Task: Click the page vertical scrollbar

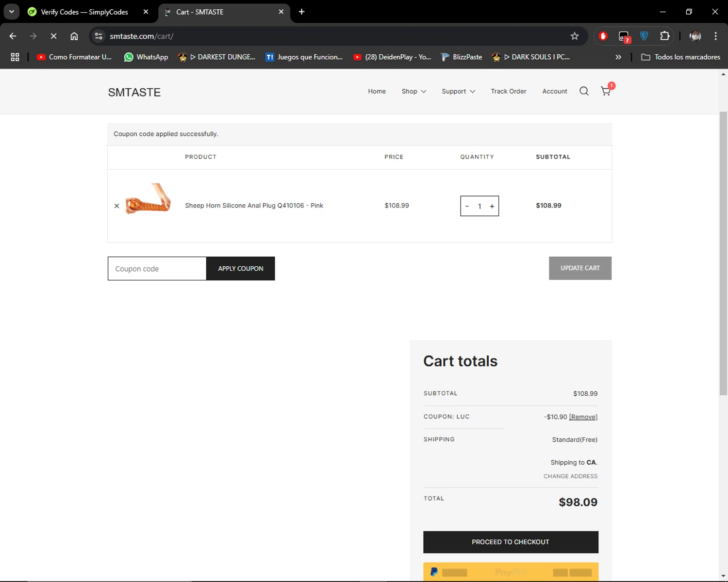Action: 723,253
